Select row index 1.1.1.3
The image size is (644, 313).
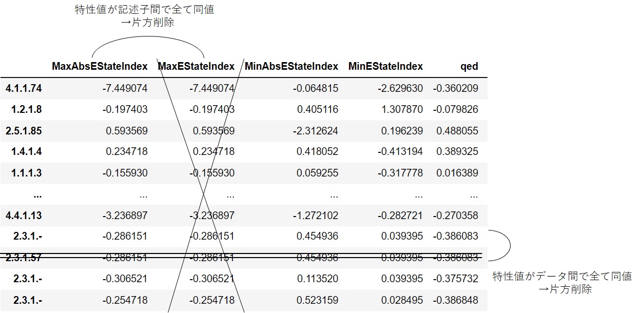[26, 173]
